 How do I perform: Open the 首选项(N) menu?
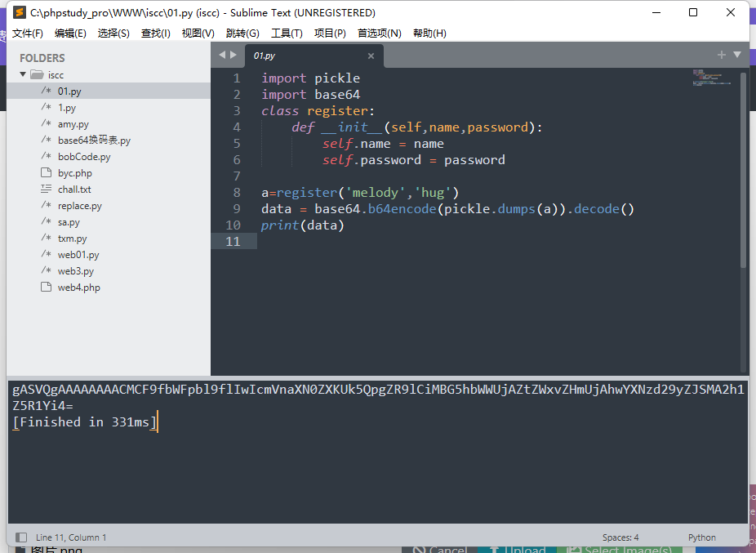[x=380, y=33]
